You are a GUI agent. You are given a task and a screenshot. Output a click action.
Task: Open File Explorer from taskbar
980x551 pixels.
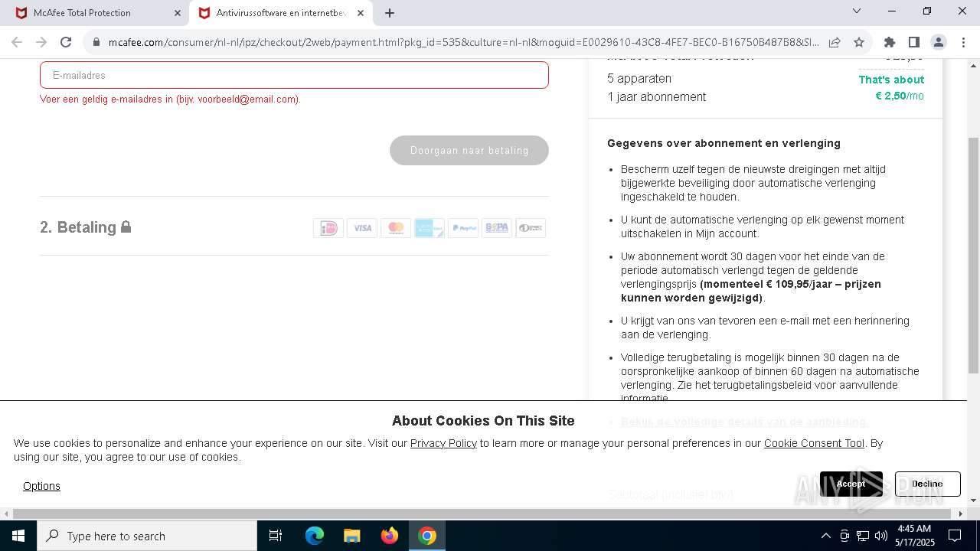pos(352,536)
